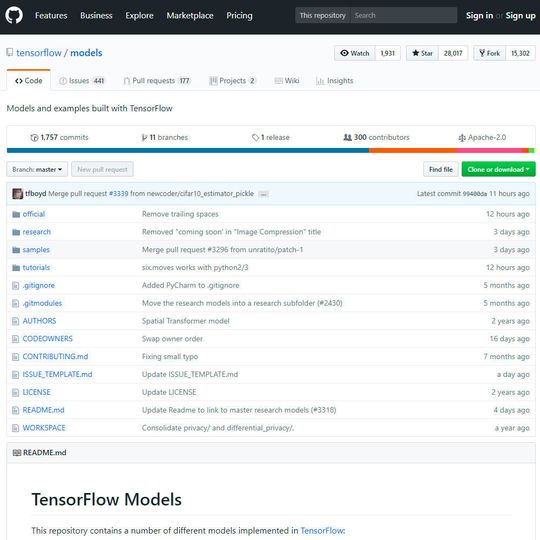
Task: Click Marketplace in the top navigation
Action: [x=190, y=15]
